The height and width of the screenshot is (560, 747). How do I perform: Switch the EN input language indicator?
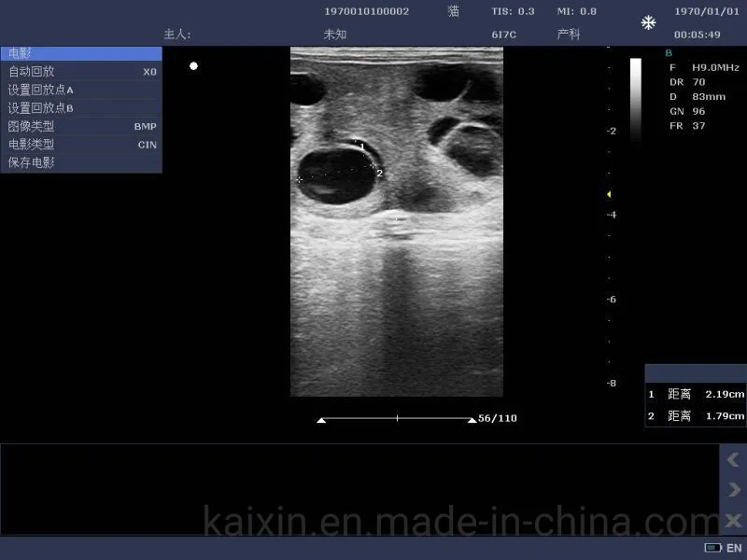coord(734,548)
